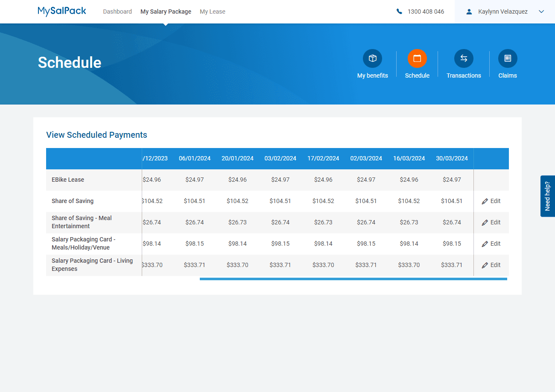
Task: Click the Transactions arrows icon
Action: click(464, 58)
